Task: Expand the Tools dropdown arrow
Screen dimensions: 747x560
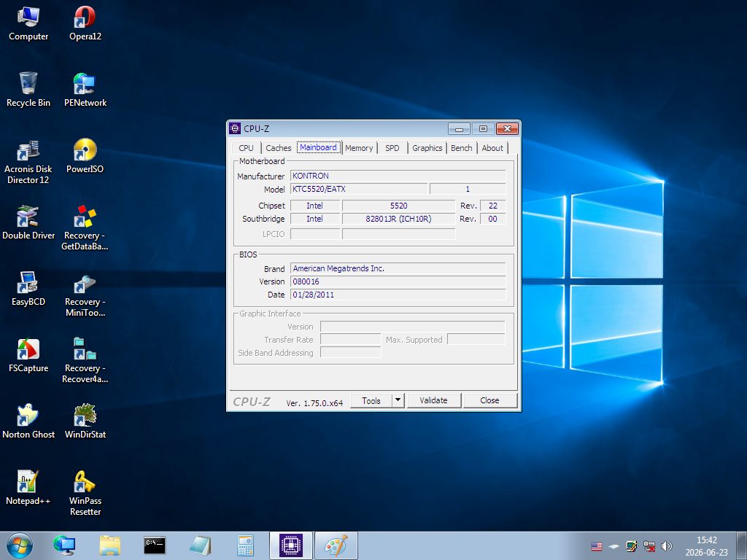Action: pyautogui.click(x=398, y=400)
